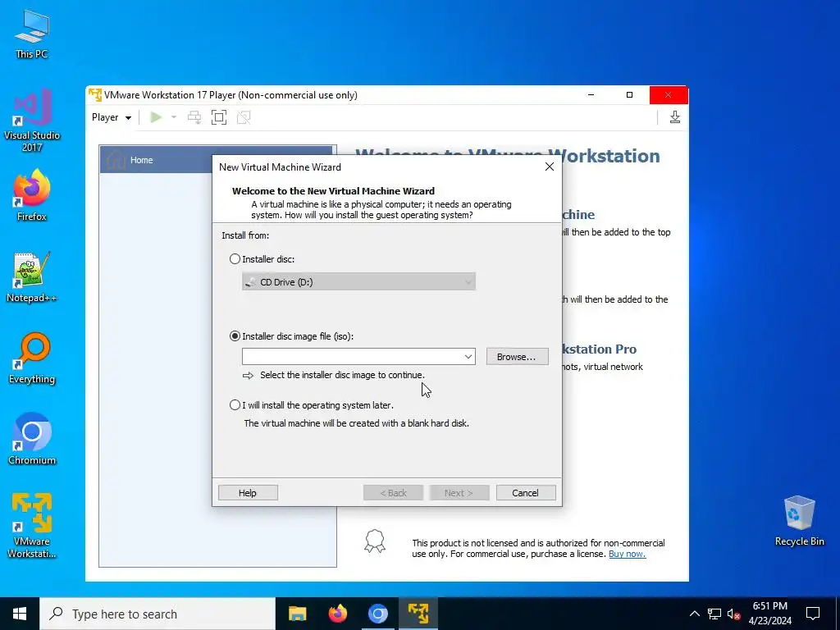Click the network tray icon

(x=714, y=614)
